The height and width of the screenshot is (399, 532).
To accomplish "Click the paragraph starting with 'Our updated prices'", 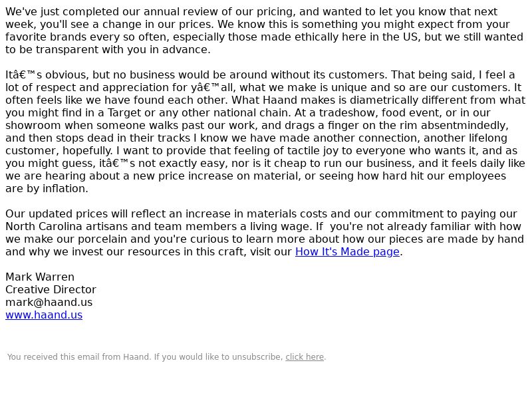I will (x=264, y=233).
